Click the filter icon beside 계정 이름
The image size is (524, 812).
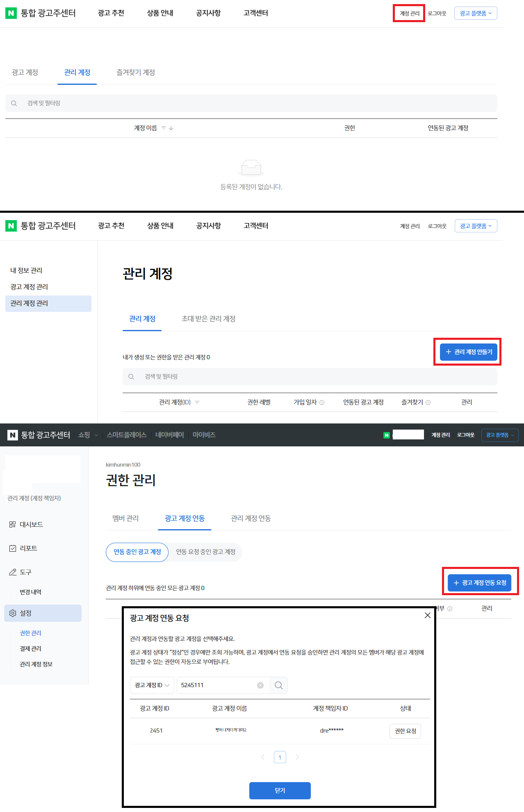click(164, 128)
